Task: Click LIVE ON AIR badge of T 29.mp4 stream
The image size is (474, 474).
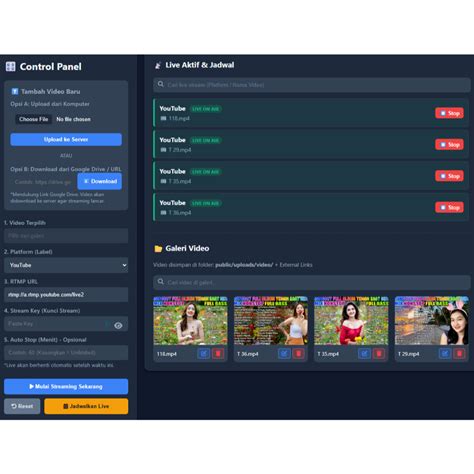Action: [x=206, y=140]
